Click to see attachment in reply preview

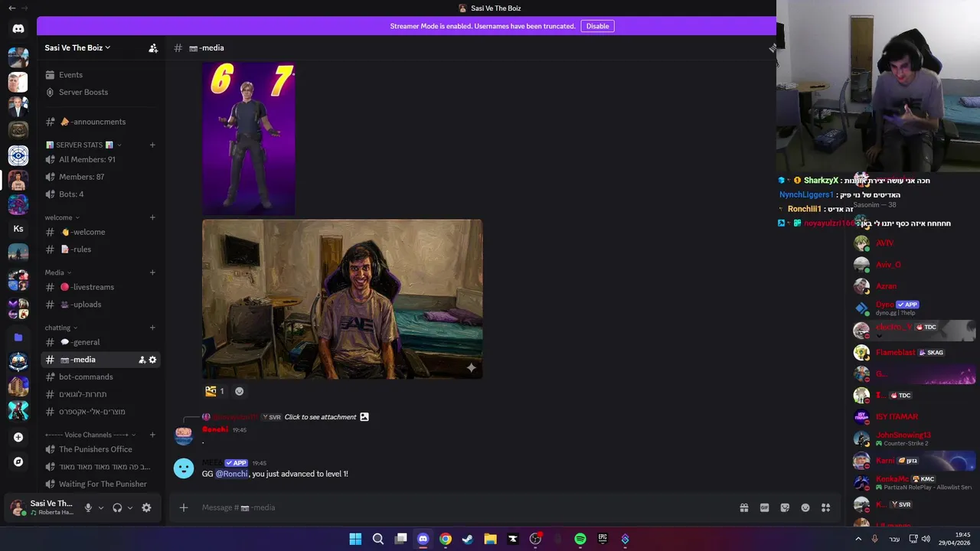[320, 417]
